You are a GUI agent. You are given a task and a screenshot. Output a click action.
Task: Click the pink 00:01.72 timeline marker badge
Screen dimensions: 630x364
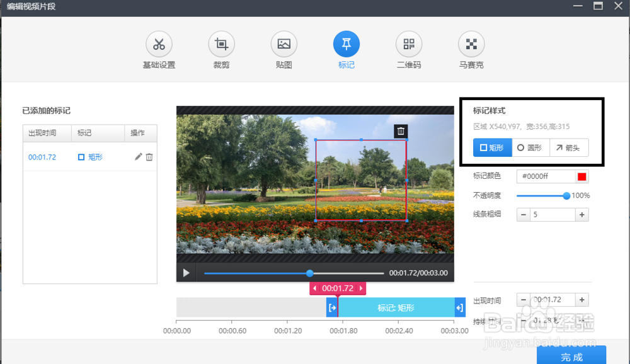coord(338,288)
